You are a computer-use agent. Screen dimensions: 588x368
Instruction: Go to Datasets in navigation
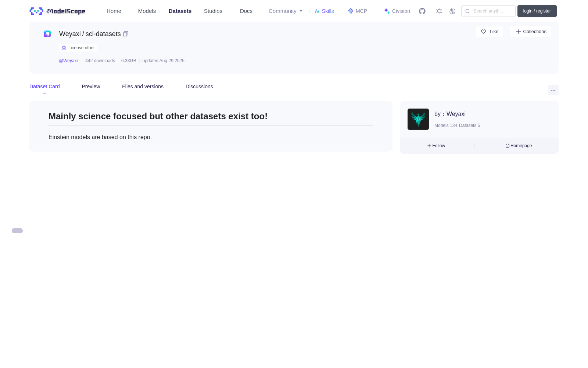coord(180,11)
